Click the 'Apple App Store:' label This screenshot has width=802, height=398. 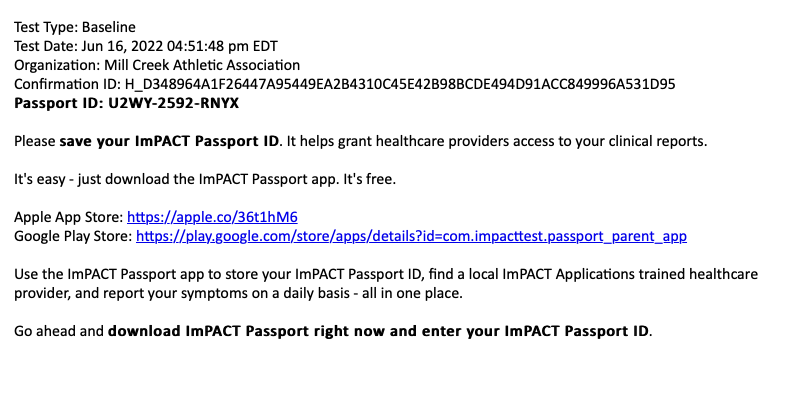coord(69,217)
